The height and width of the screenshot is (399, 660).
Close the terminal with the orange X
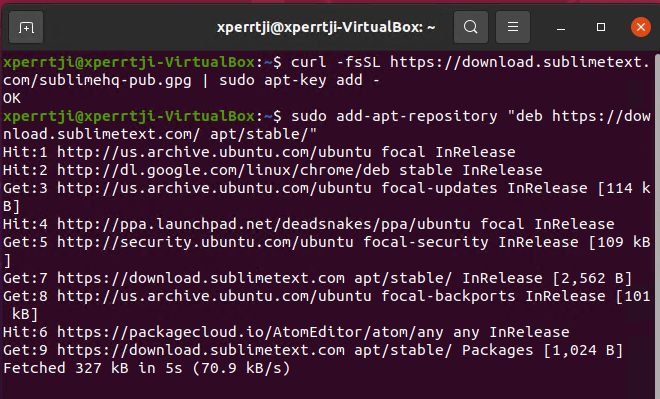click(x=641, y=27)
